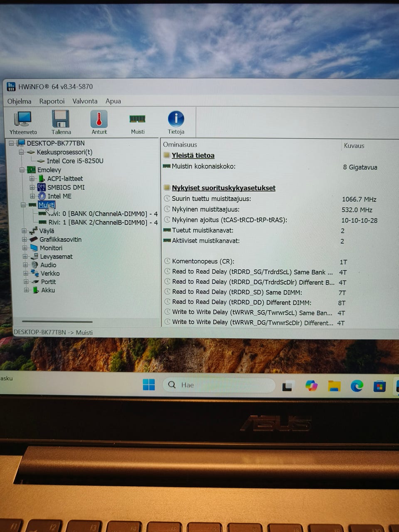Launch Copilot from the taskbar
This screenshot has width=399, height=532.
[311, 386]
